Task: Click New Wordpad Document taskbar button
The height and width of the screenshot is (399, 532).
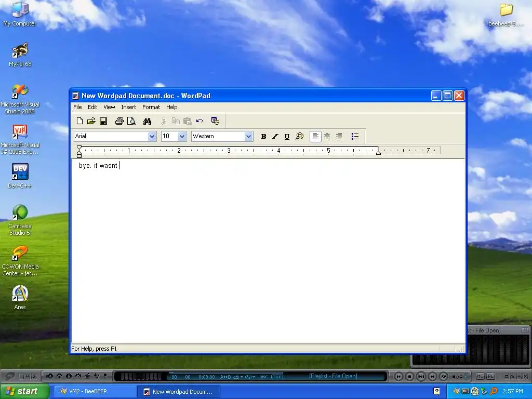Action: 179,392
